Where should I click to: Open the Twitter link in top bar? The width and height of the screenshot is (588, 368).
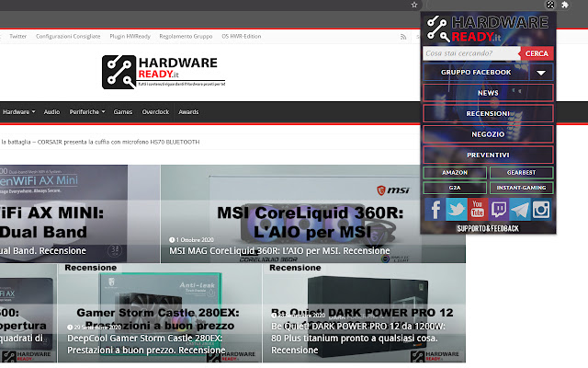pos(18,37)
